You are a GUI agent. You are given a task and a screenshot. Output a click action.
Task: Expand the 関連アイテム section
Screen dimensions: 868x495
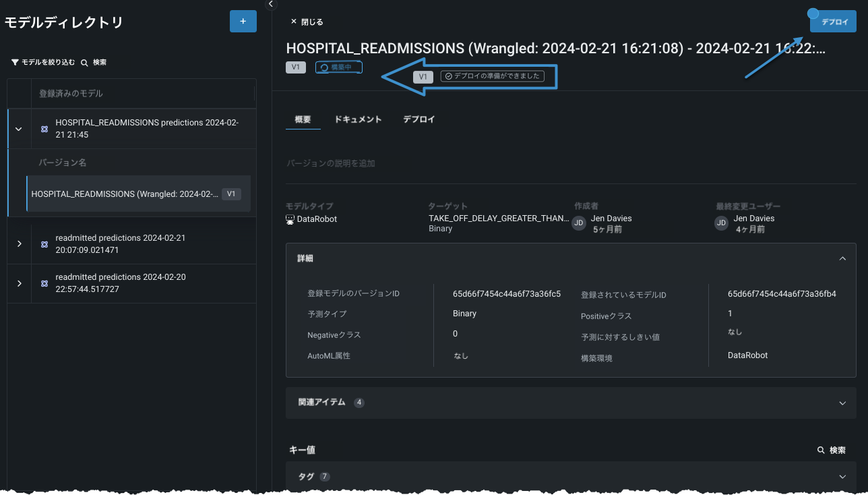point(842,403)
